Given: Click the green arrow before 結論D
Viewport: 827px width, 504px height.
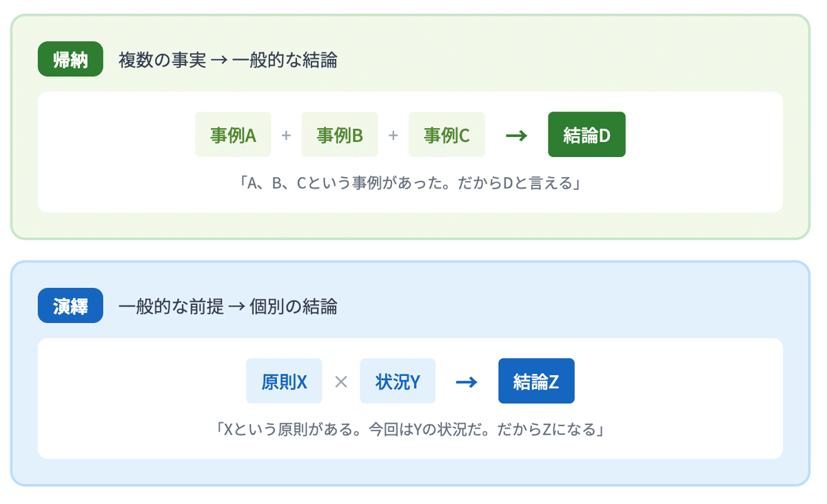Looking at the screenshot, I should (x=516, y=135).
